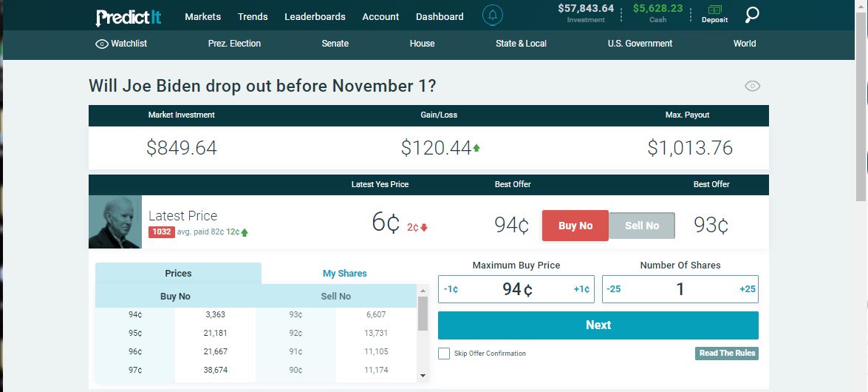Open the search magnifier icon
Viewport: 868px width, 392px height.
752,16
